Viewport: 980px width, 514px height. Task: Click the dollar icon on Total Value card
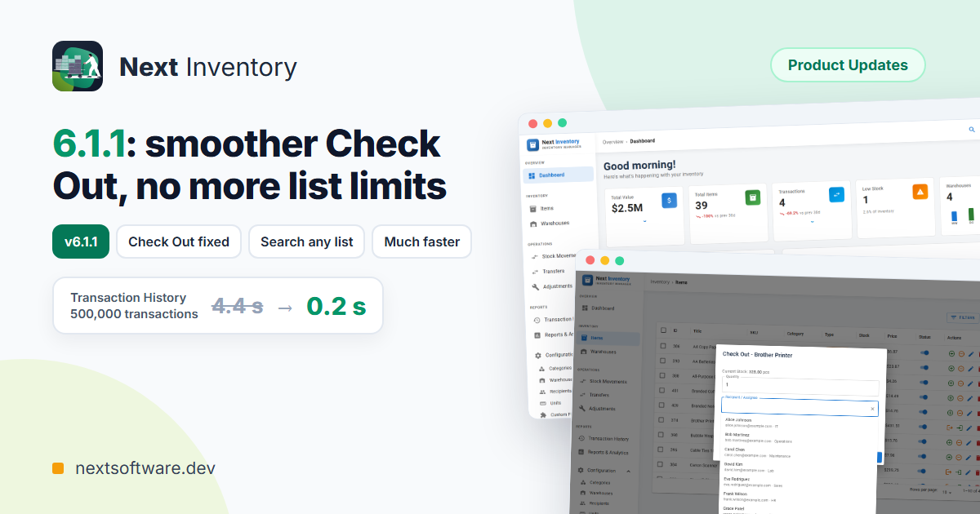(x=669, y=199)
